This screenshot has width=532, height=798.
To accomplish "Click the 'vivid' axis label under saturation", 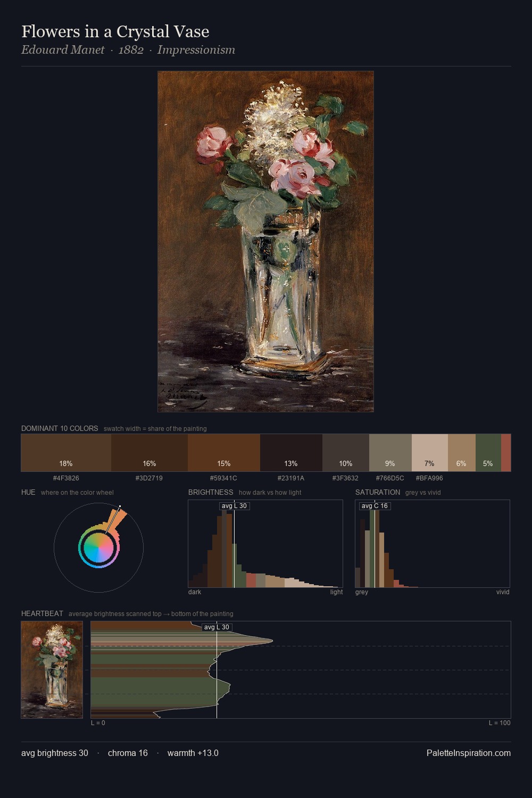I will [503, 592].
